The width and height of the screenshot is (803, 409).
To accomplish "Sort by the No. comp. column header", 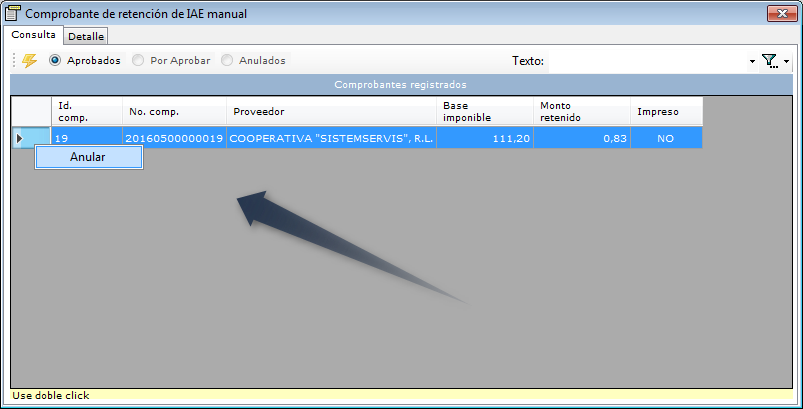I will [175, 112].
